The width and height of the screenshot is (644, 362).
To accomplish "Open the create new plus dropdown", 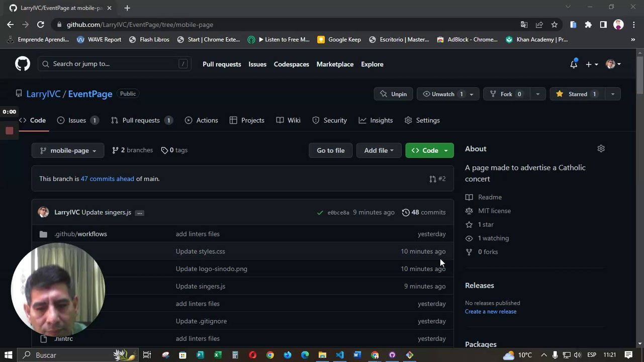I will (x=592, y=64).
